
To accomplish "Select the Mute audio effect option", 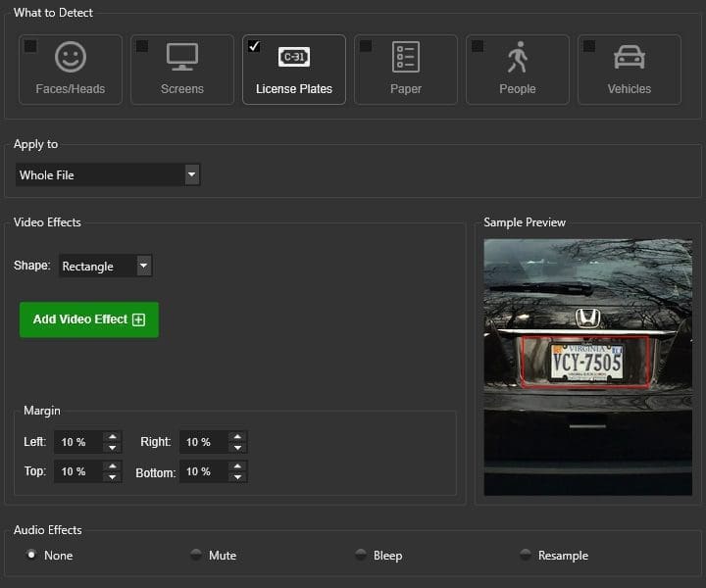I will [x=196, y=555].
